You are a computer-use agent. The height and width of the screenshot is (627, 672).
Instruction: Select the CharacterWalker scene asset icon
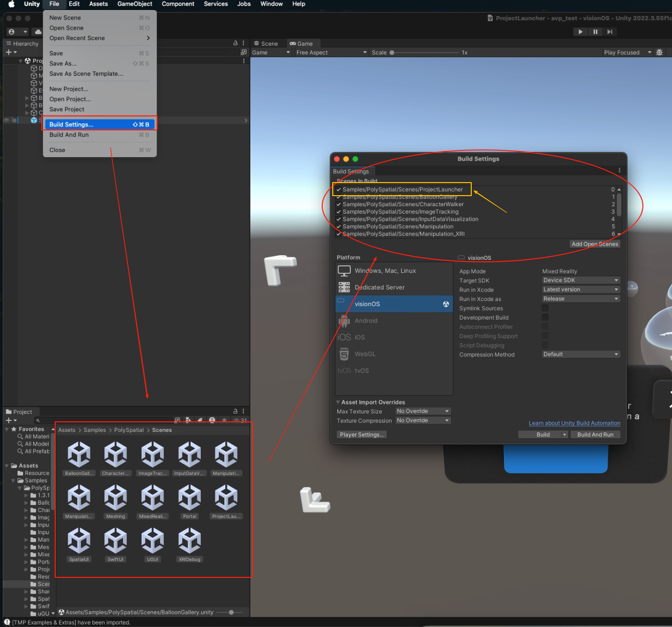115,454
